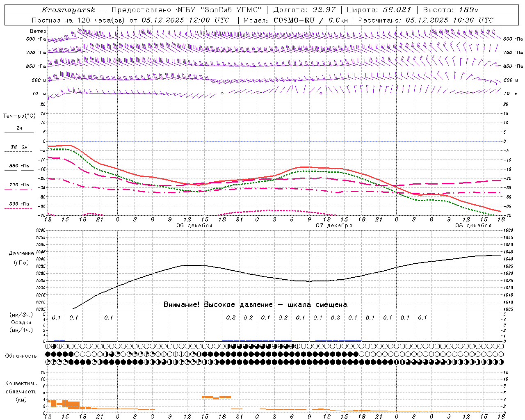Image resolution: width=525 pixels, height=420 pixels.
Task: Click the "Td 2м" dew point legend entry
Action: 19,147
